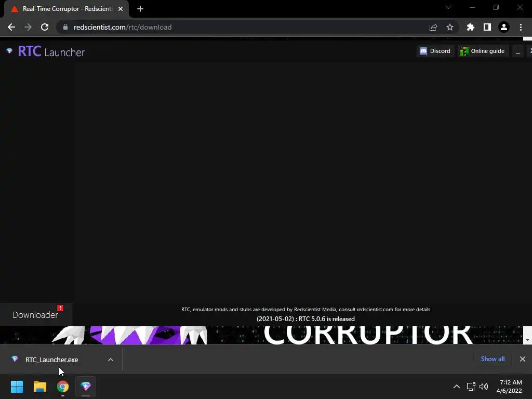This screenshot has height=399, width=532.
Task: Close the Real-Time Corruptor tab
Action: 121,9
